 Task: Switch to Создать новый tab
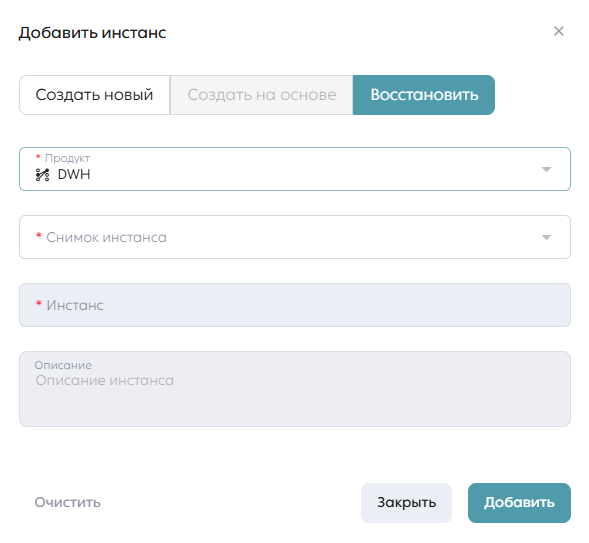tap(94, 95)
